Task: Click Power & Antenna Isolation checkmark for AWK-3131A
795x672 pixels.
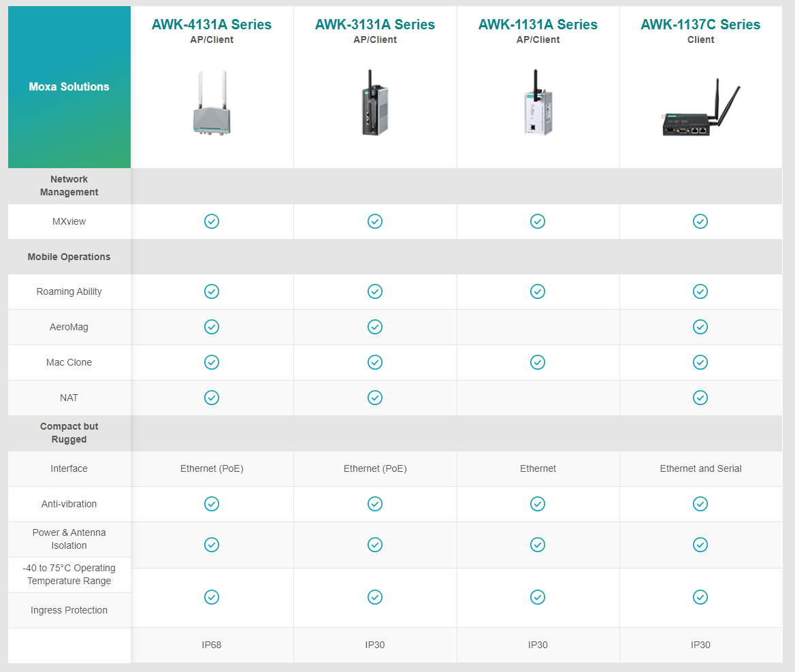Action: [374, 545]
